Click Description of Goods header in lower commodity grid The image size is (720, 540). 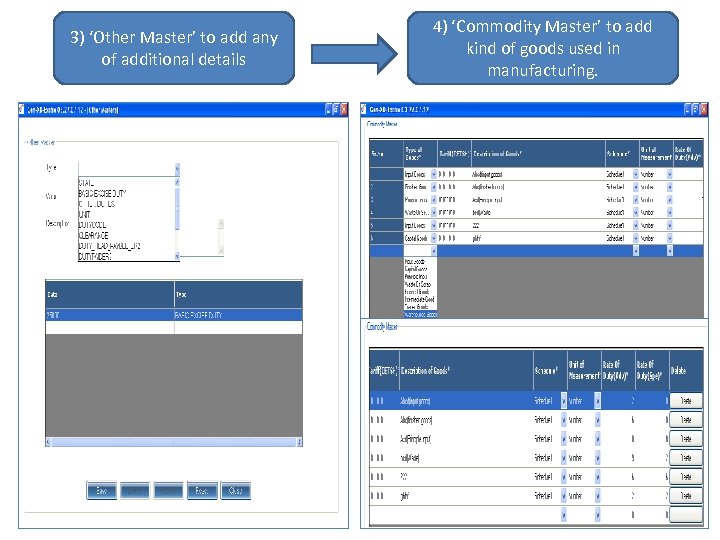tap(466, 371)
